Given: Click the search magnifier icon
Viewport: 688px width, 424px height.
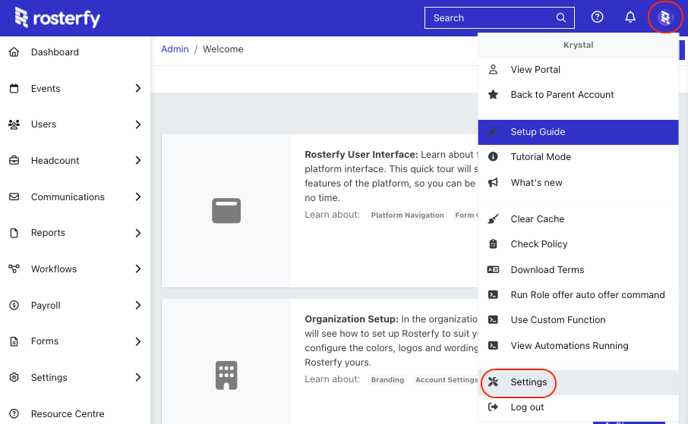Looking at the screenshot, I should 561,18.
